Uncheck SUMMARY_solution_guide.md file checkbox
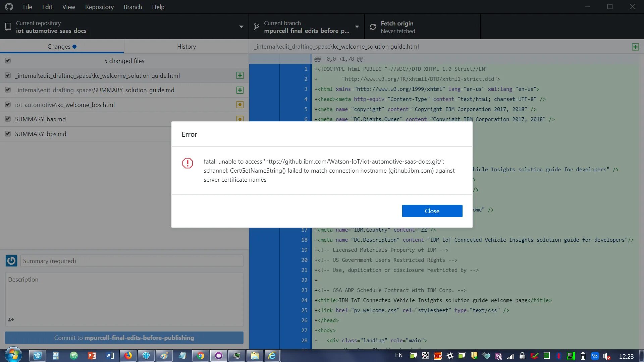This screenshot has width=644, height=362. coord(8,90)
